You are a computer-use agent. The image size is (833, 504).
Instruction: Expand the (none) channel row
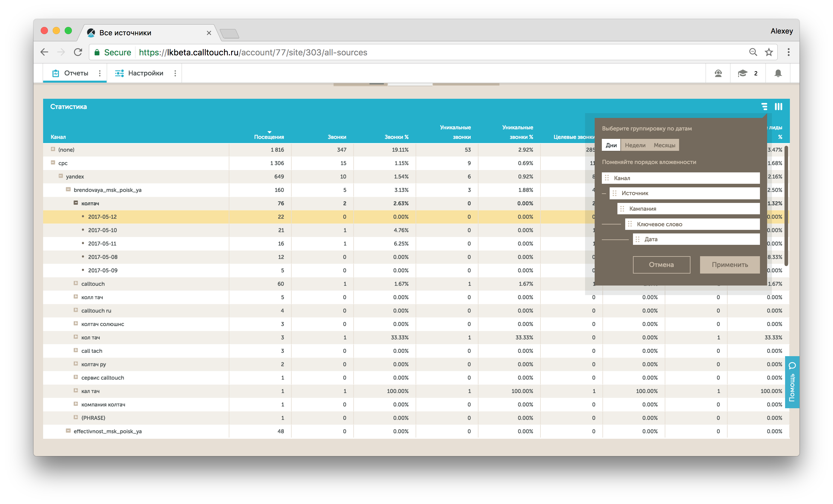[53, 149]
